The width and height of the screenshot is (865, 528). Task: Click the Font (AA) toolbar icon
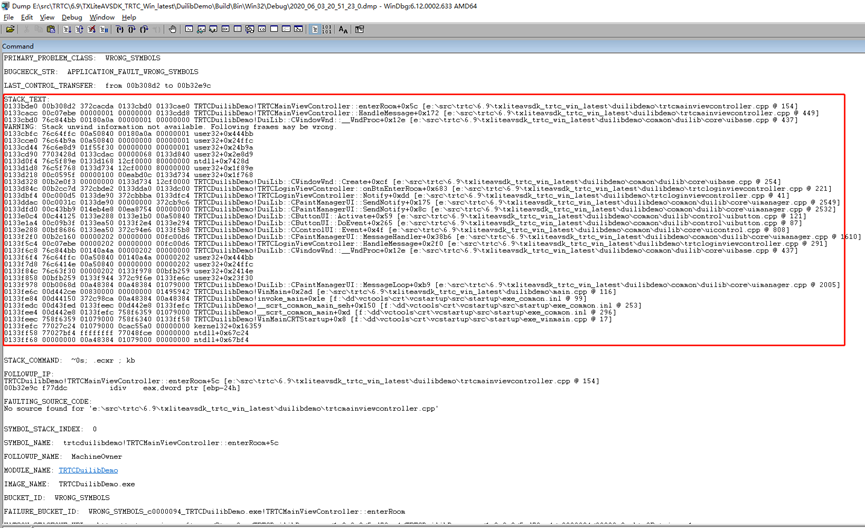coord(343,29)
